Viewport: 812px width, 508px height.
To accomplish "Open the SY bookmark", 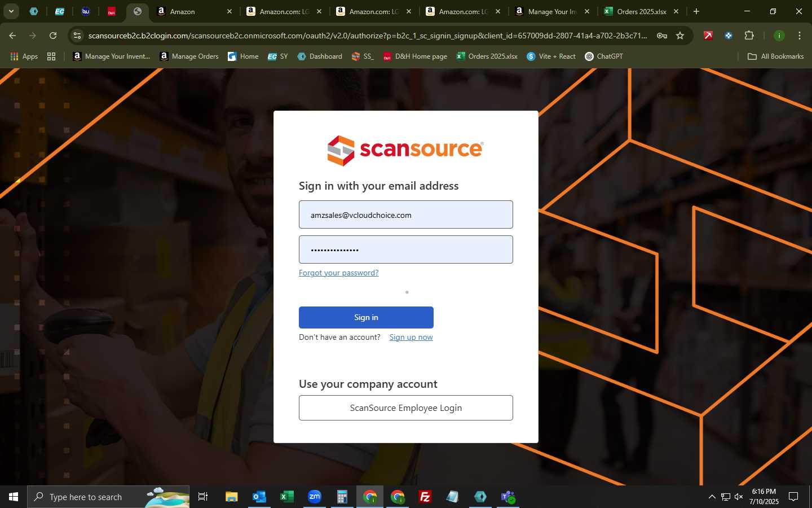I will click(x=278, y=56).
